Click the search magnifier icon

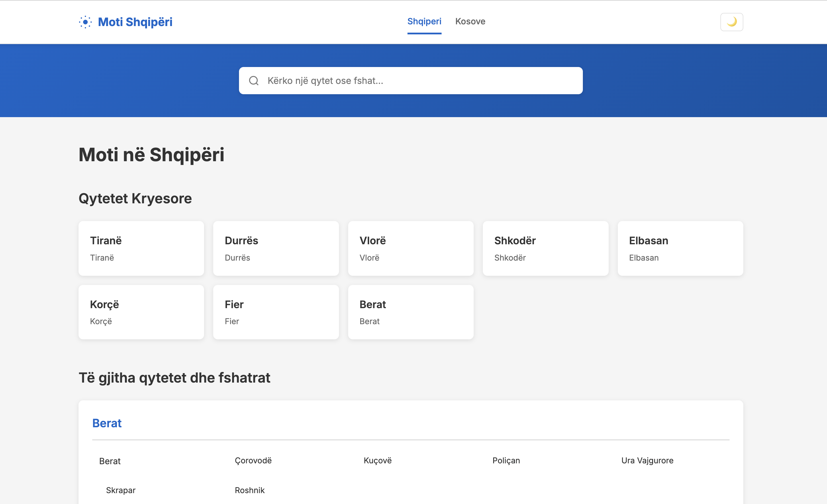point(254,81)
